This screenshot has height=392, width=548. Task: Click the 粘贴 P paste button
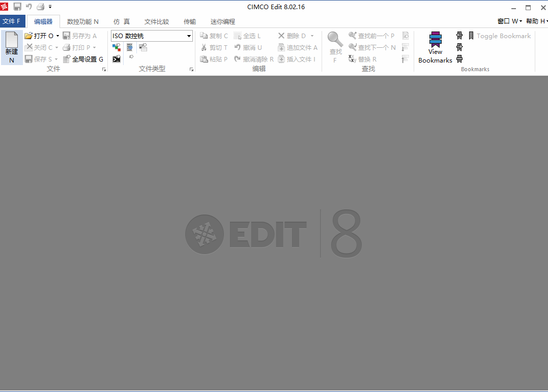pos(214,59)
